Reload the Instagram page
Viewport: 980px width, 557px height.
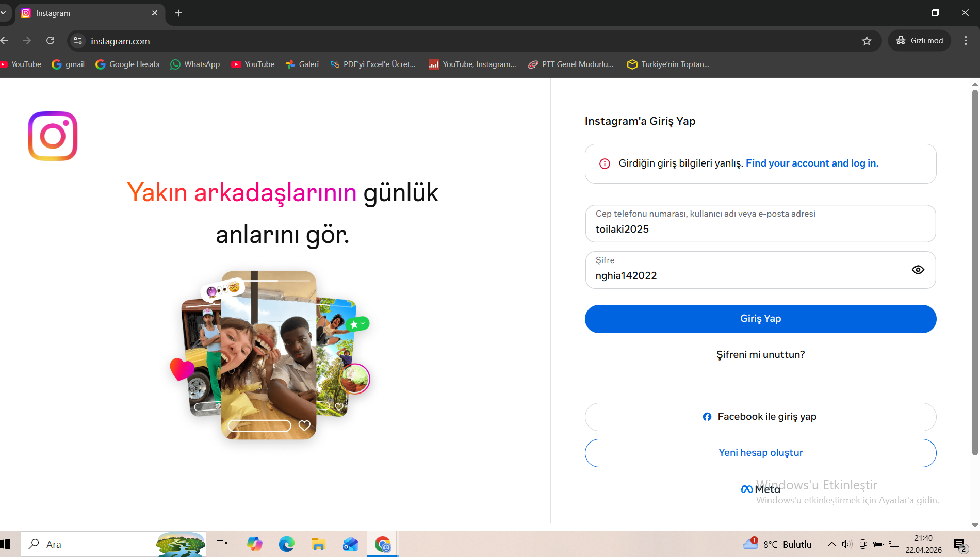(50, 41)
